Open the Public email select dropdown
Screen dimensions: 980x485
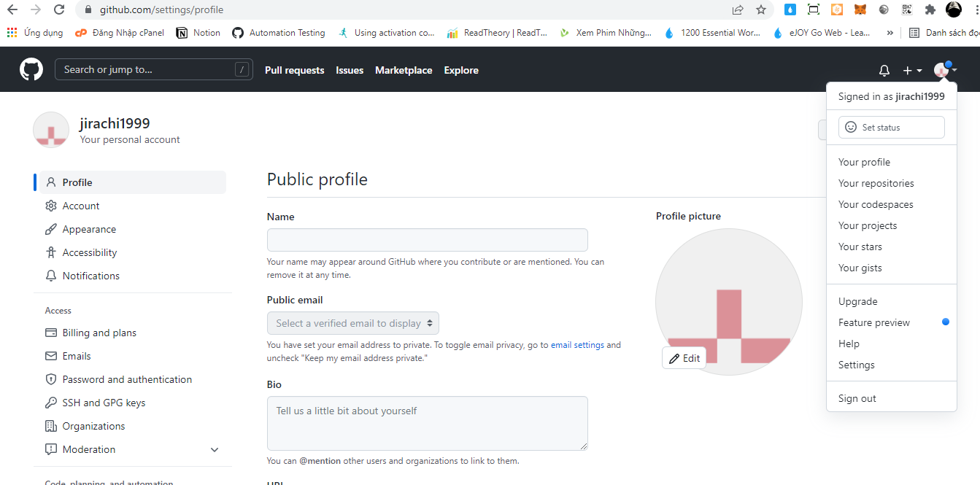[353, 323]
